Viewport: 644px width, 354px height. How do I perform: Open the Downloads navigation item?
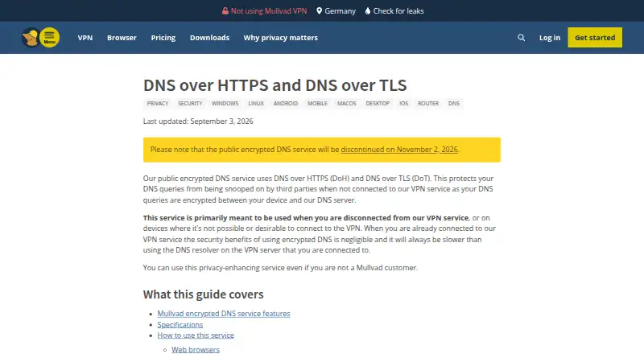click(209, 37)
